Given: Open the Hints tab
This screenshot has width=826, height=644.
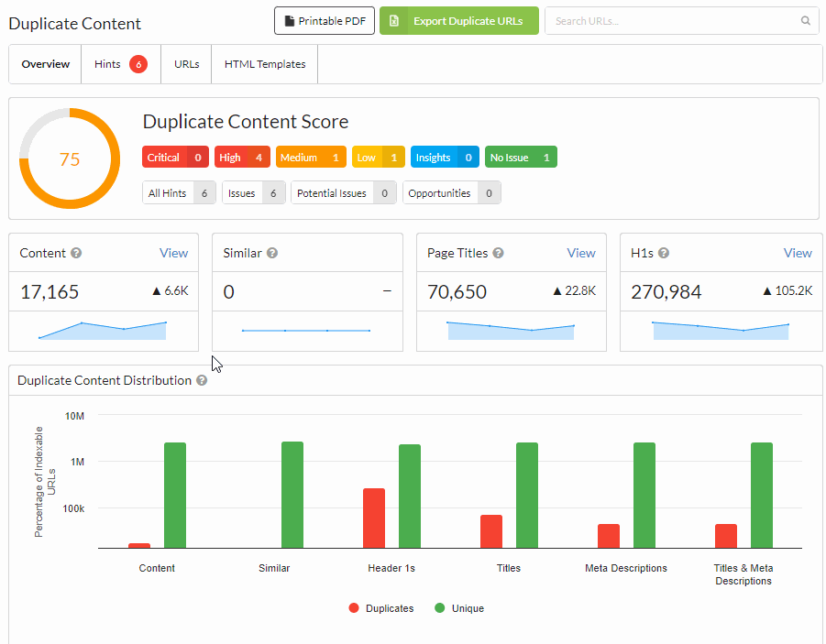Looking at the screenshot, I should (120, 64).
